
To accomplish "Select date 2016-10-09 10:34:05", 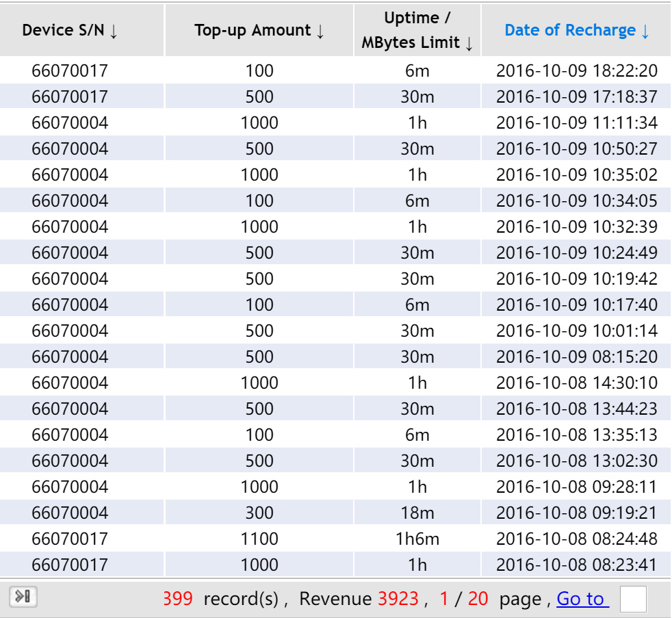I will [576, 201].
